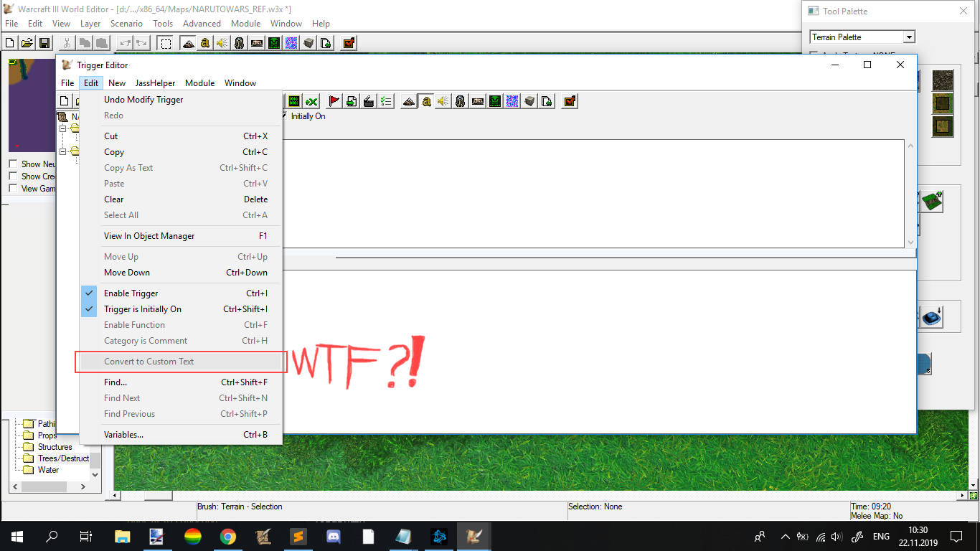Toggle Enable Trigger in Edit menu
The width and height of the screenshot is (980, 551).
(x=181, y=293)
